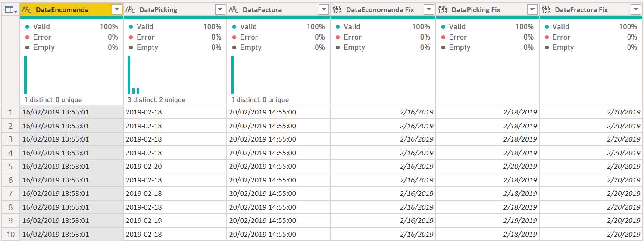Select DataPicking cell 2019-02-18 in row 1
The image size is (644, 241).
click(x=175, y=112)
